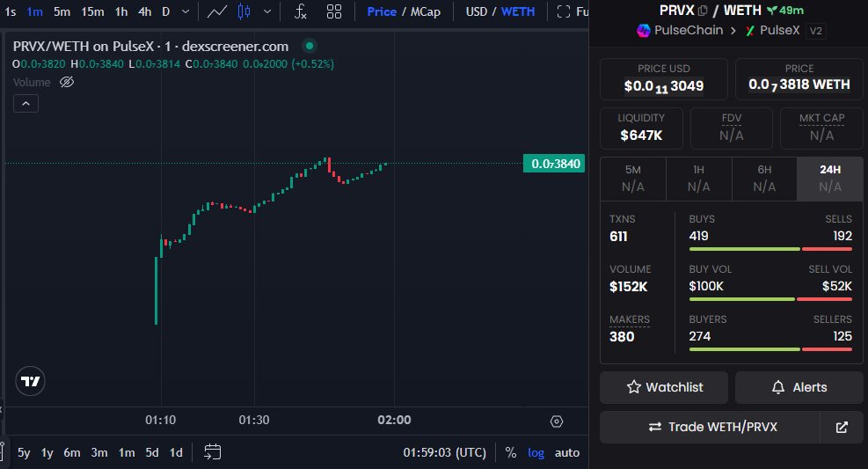Toggle chart to MCap mode
The width and height of the screenshot is (868, 469).
[x=425, y=11]
